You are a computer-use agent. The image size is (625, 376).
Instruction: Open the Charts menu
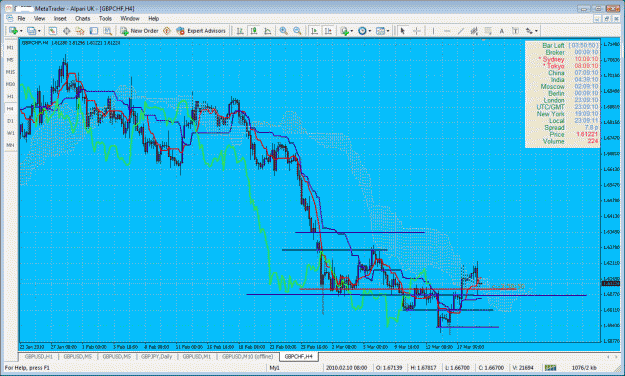click(83, 18)
